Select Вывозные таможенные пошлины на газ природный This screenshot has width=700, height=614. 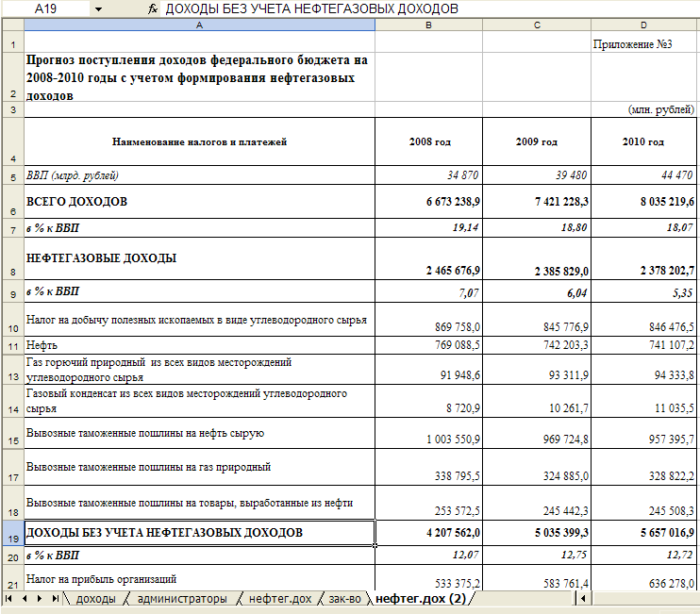pyautogui.click(x=200, y=467)
